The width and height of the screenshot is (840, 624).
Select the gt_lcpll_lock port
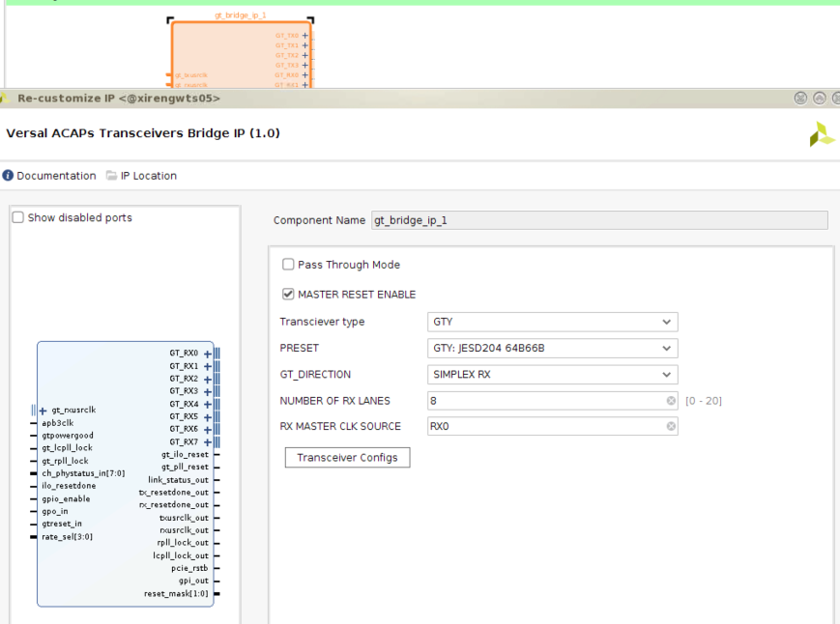coord(67,448)
